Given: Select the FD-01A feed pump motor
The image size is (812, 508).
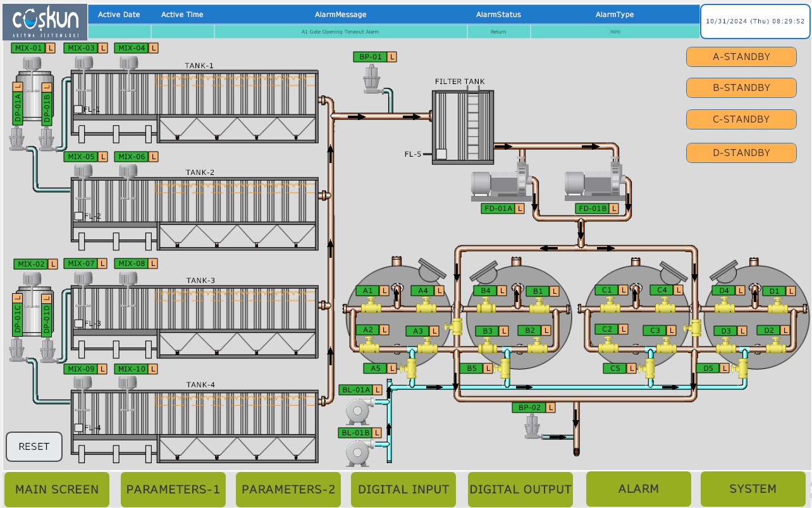Looking at the screenshot, I should tap(500, 184).
